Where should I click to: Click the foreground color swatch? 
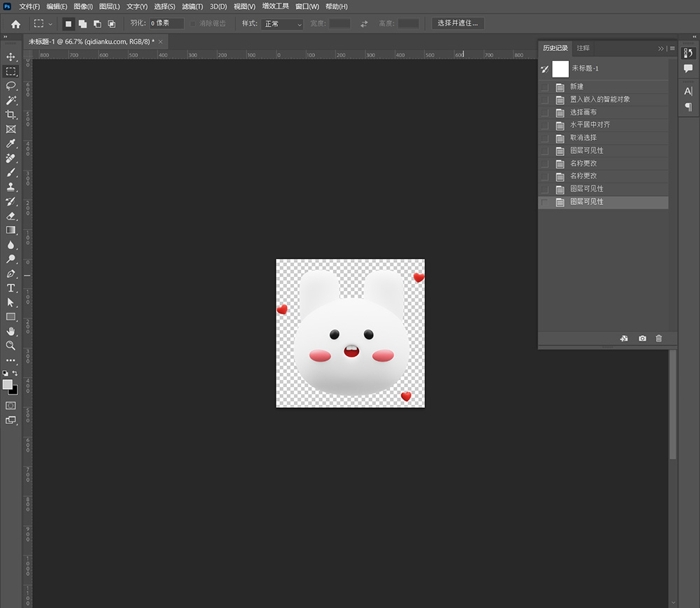(8, 385)
